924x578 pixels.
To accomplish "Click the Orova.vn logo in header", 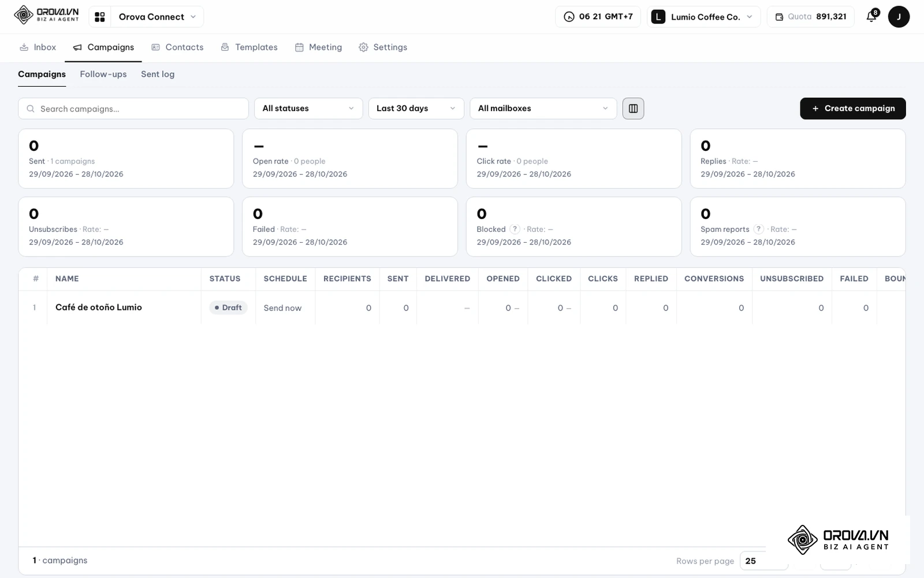I will point(46,15).
